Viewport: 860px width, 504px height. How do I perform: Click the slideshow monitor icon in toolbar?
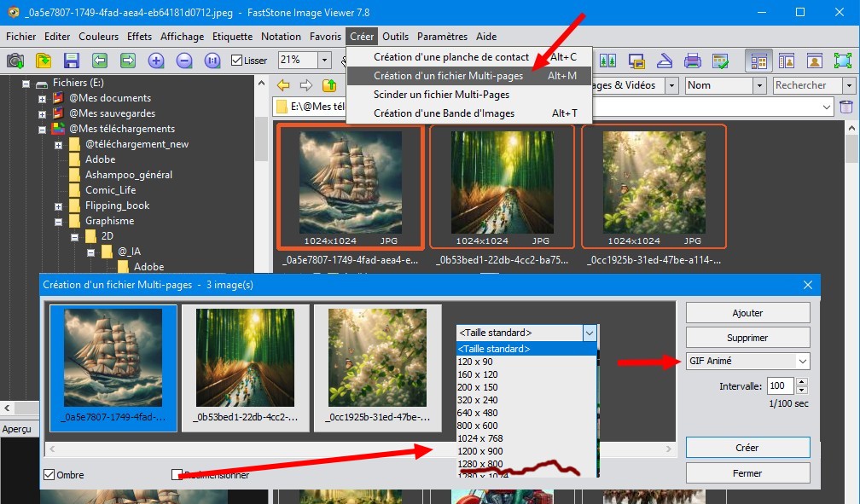tap(636, 61)
